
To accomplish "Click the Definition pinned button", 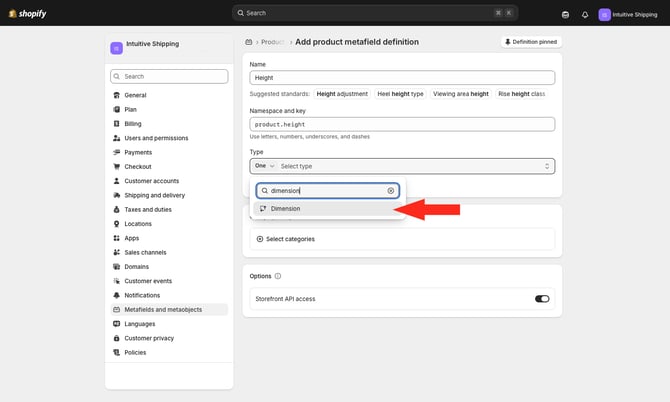I will click(531, 42).
